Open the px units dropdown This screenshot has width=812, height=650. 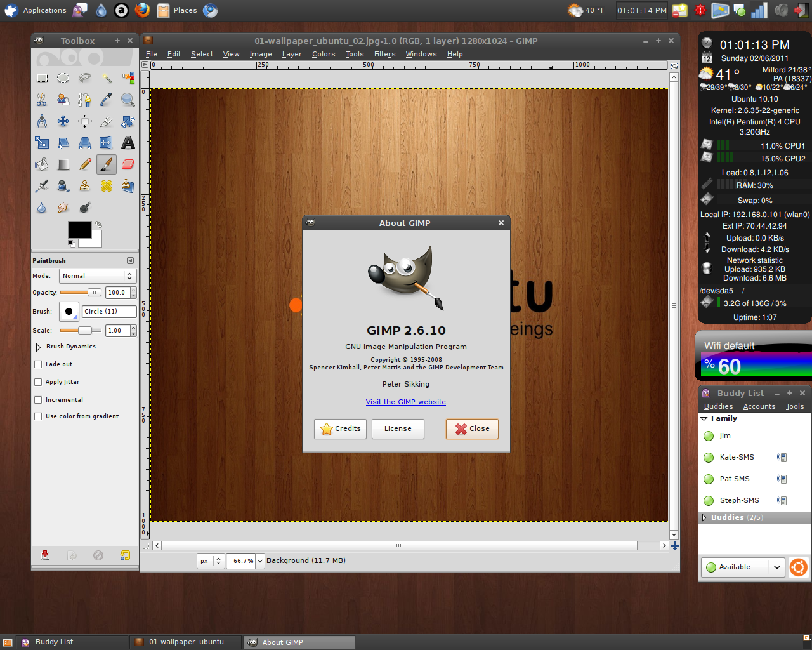[211, 561]
